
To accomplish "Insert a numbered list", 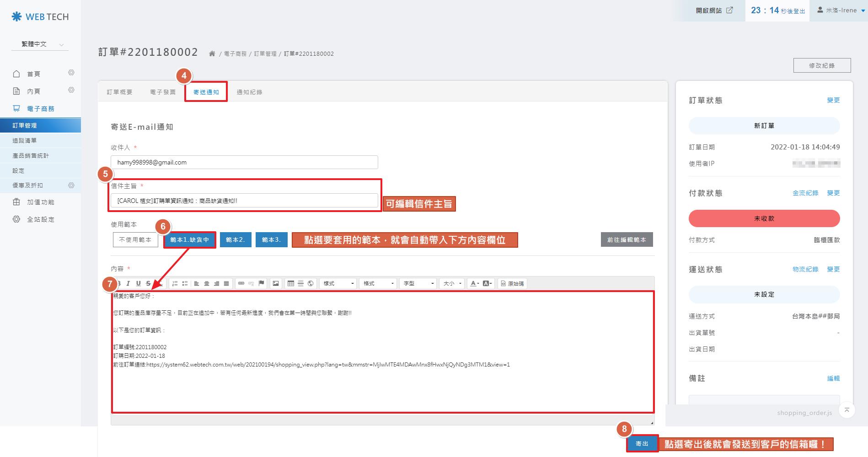I will click(175, 284).
